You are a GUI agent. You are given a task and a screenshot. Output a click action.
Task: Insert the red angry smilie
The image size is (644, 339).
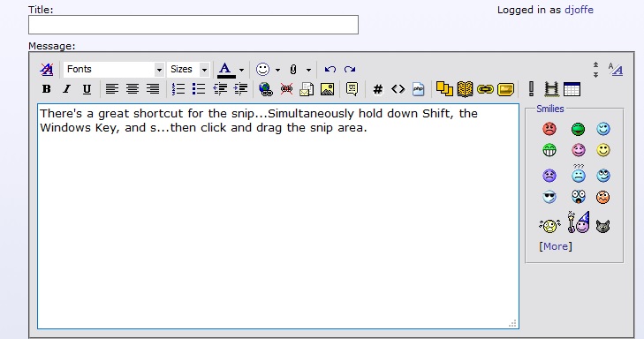click(x=549, y=129)
